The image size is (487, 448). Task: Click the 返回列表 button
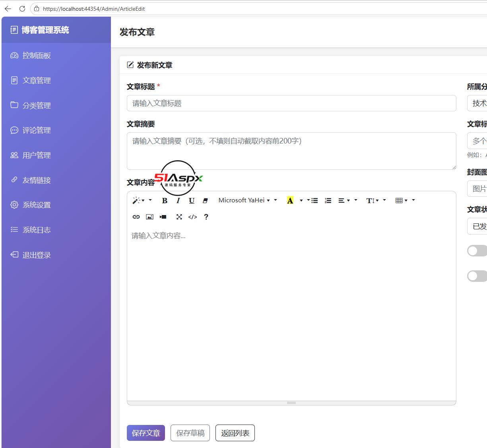click(235, 433)
